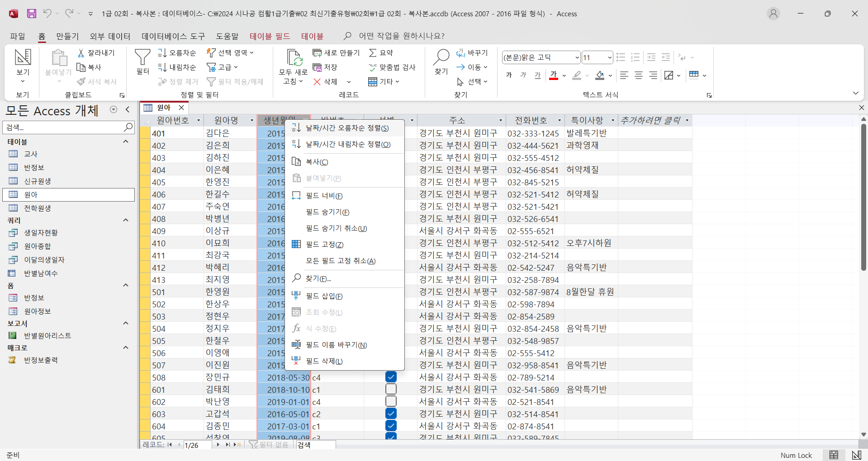Click the Totals sigma icon in the records group
The height and width of the screenshot is (461, 868).
(373, 53)
